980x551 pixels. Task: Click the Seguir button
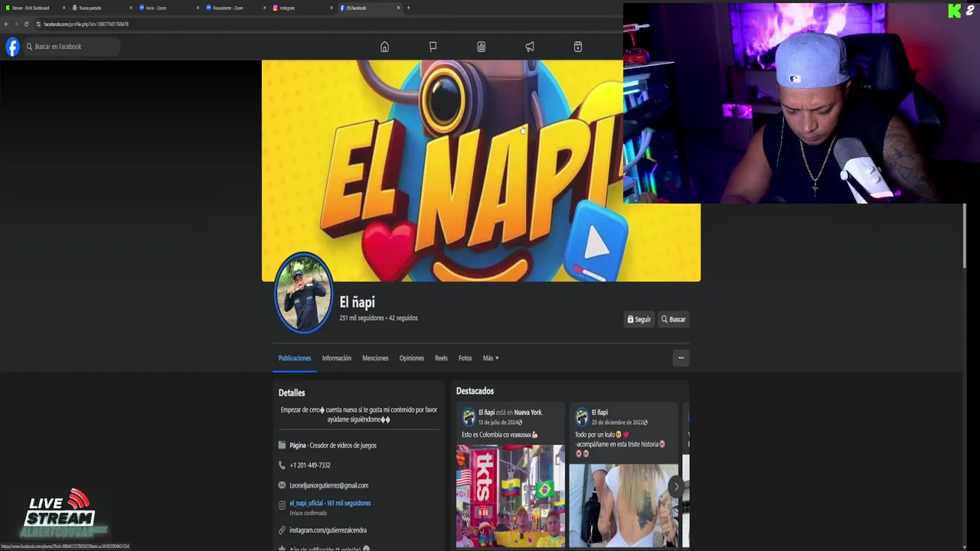tap(639, 319)
